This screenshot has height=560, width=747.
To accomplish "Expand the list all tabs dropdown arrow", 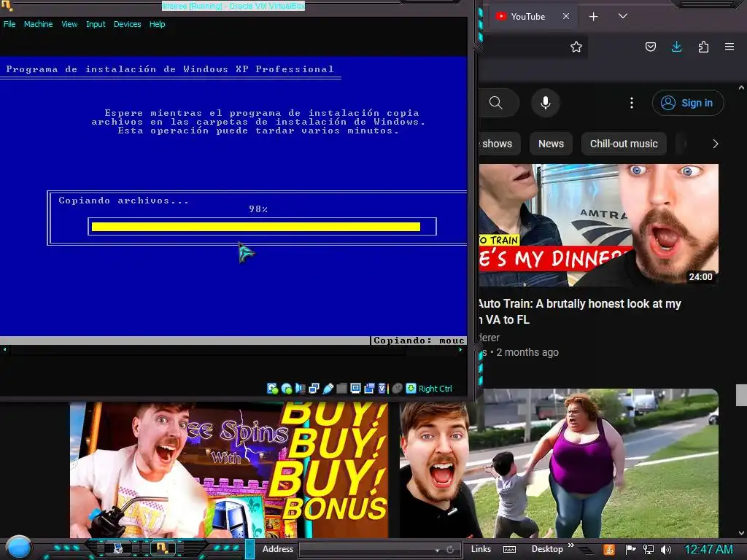I will click(x=623, y=16).
